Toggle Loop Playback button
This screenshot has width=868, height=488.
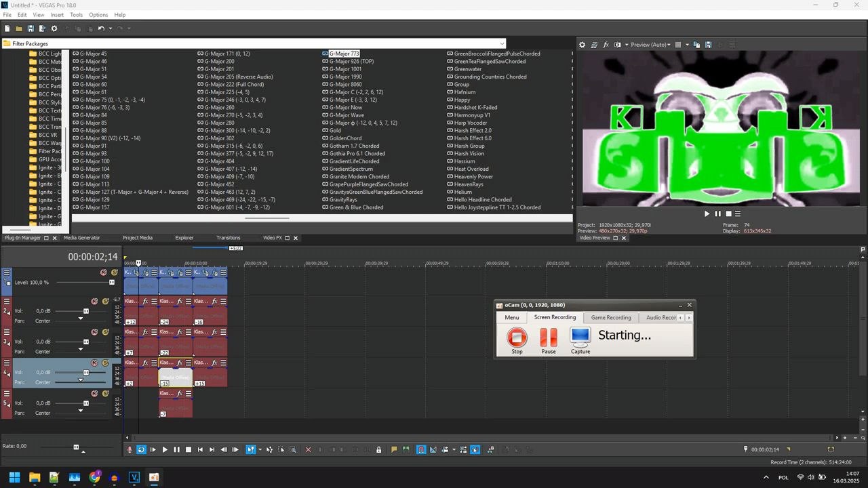coord(141,449)
